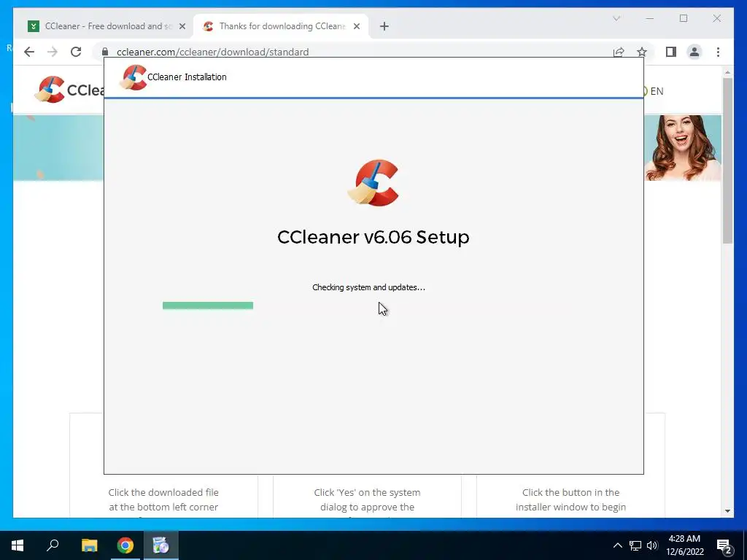
Task: Open network status tray icon
Action: pyautogui.click(x=635, y=545)
